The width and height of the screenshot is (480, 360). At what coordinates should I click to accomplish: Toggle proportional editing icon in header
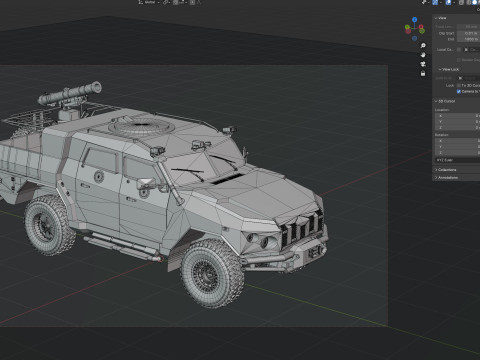click(x=192, y=2)
